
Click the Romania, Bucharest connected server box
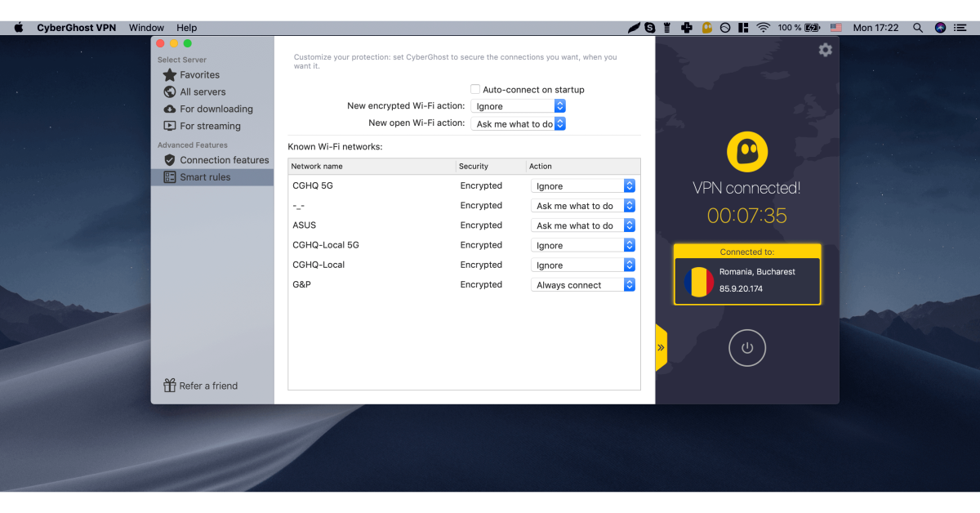pos(747,281)
